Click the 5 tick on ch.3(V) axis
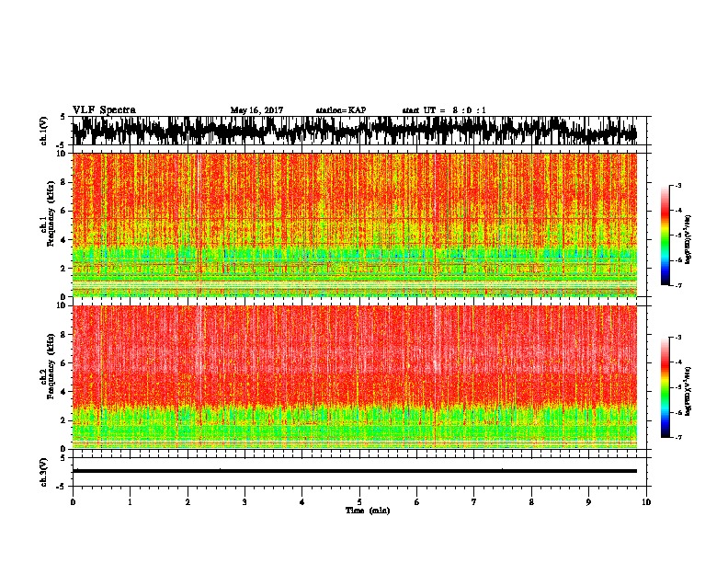The image size is (728, 563). click(63, 458)
